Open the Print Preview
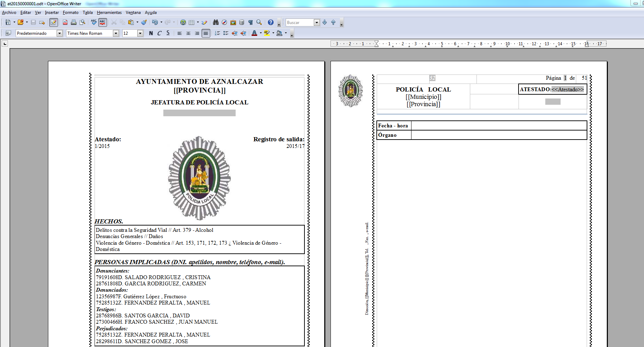Image resolution: width=644 pixels, height=347 pixels. (x=82, y=22)
